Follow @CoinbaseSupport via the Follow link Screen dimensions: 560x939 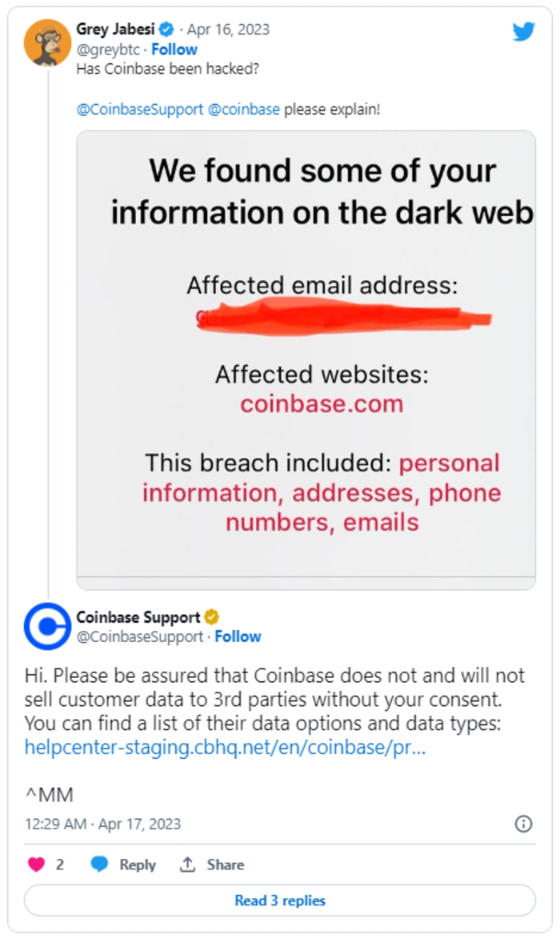pos(238,636)
